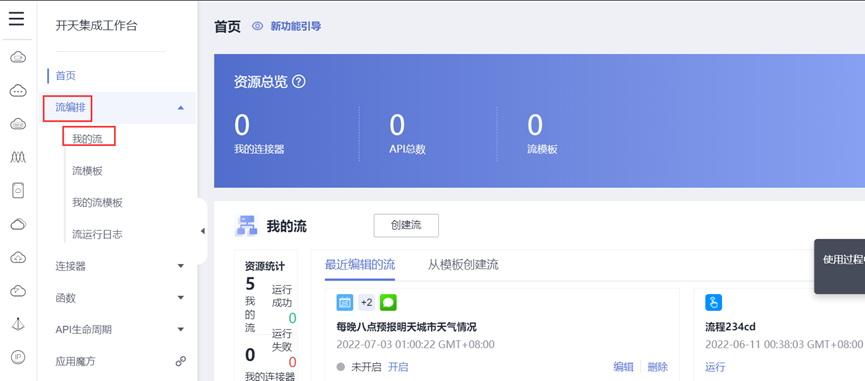The width and height of the screenshot is (865, 381).
Task: Switch to 最近编辑的流 tab
Action: 360,265
